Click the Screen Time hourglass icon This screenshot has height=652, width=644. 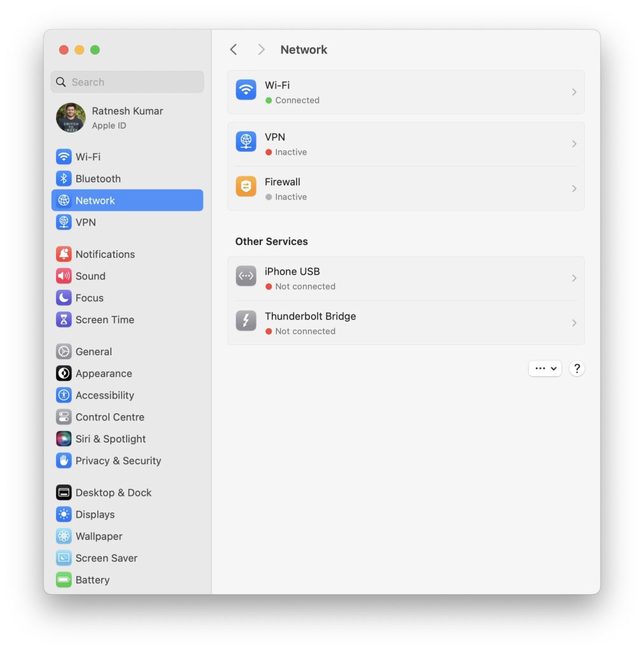click(x=64, y=320)
